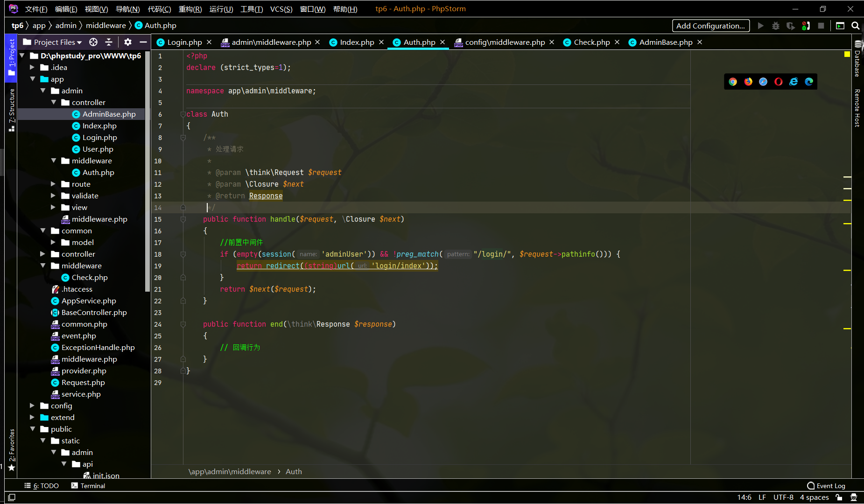
Task: Click Add Configuration button
Action: click(710, 26)
